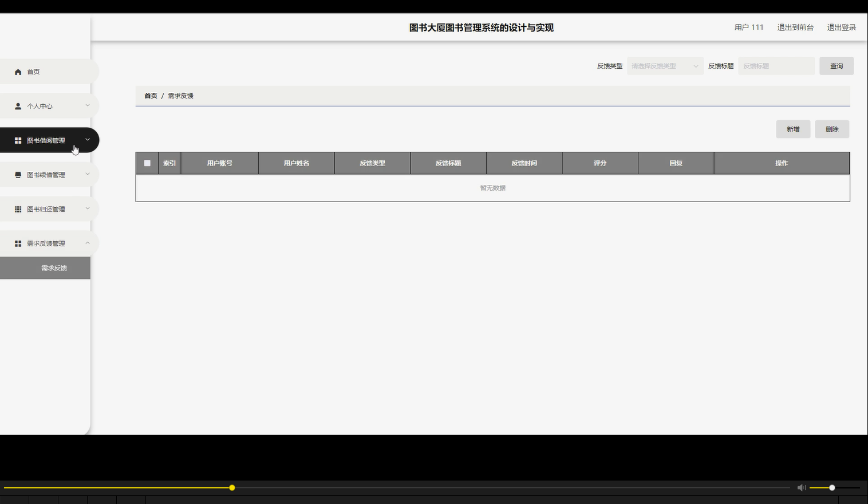
Task: Toggle the select-all checkbox in table header
Action: pyautogui.click(x=147, y=163)
